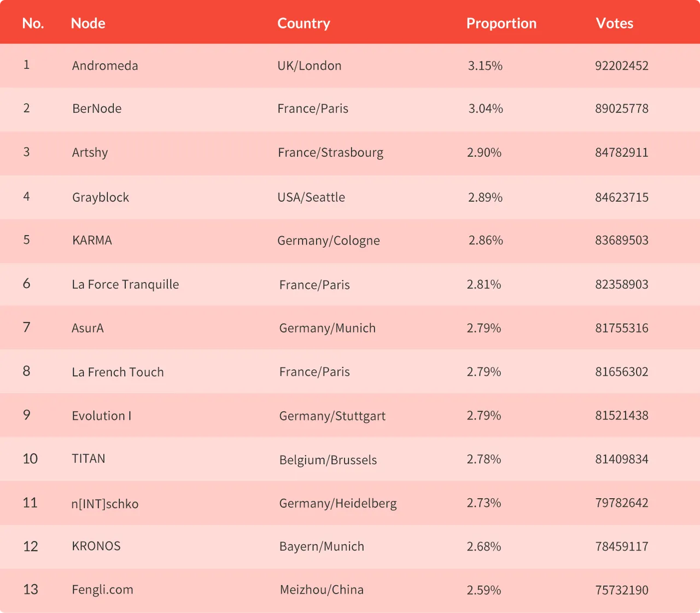
Task: Click the Country column header
Action: 304,24
